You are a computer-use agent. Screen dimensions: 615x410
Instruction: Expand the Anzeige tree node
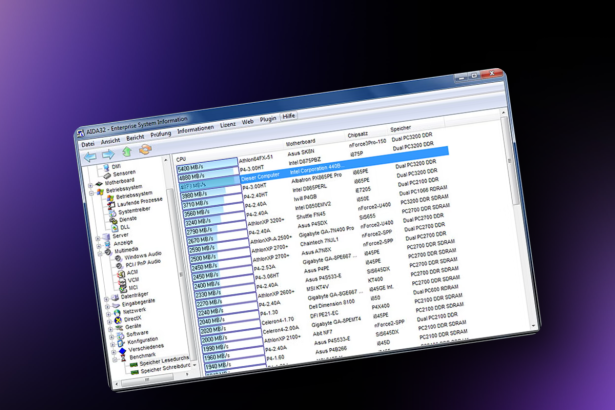98,246
